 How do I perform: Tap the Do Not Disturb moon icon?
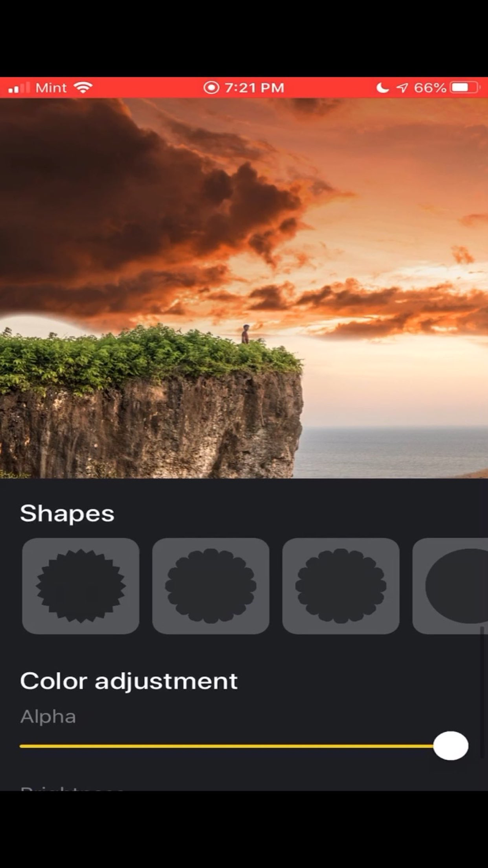[x=383, y=87]
